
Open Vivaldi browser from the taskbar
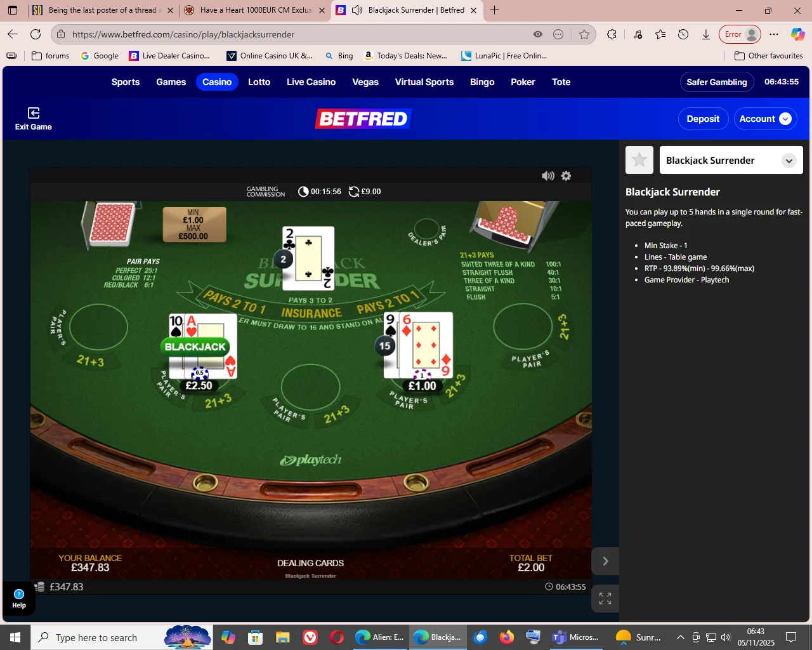(x=310, y=637)
